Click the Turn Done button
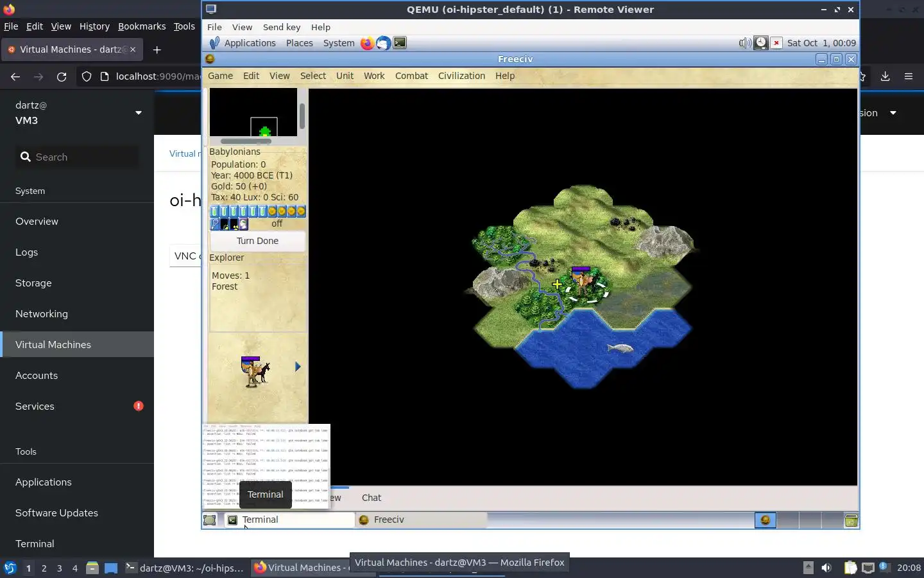 257,241
